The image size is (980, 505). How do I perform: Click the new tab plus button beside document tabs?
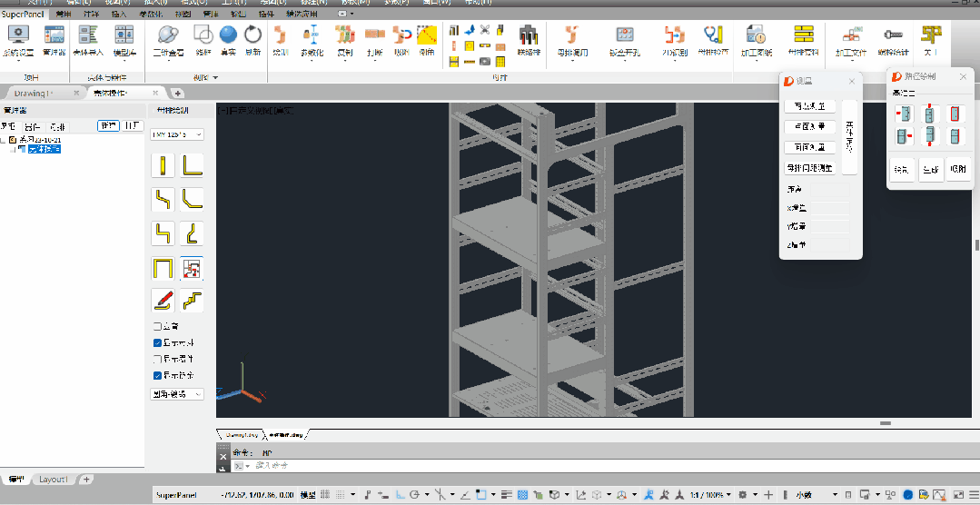(178, 94)
